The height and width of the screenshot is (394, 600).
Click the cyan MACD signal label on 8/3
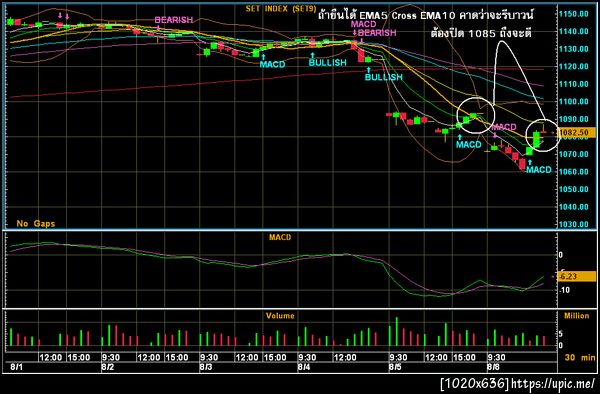click(x=272, y=64)
